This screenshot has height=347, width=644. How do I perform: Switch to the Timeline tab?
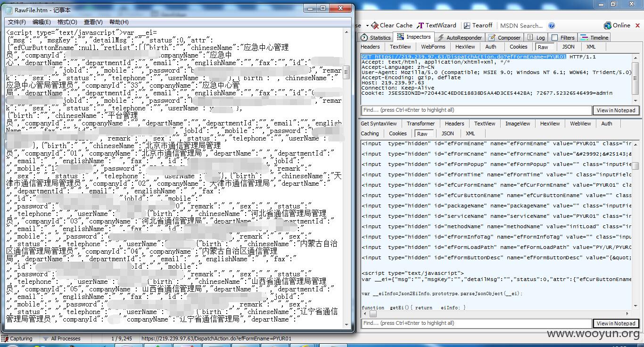click(x=594, y=37)
